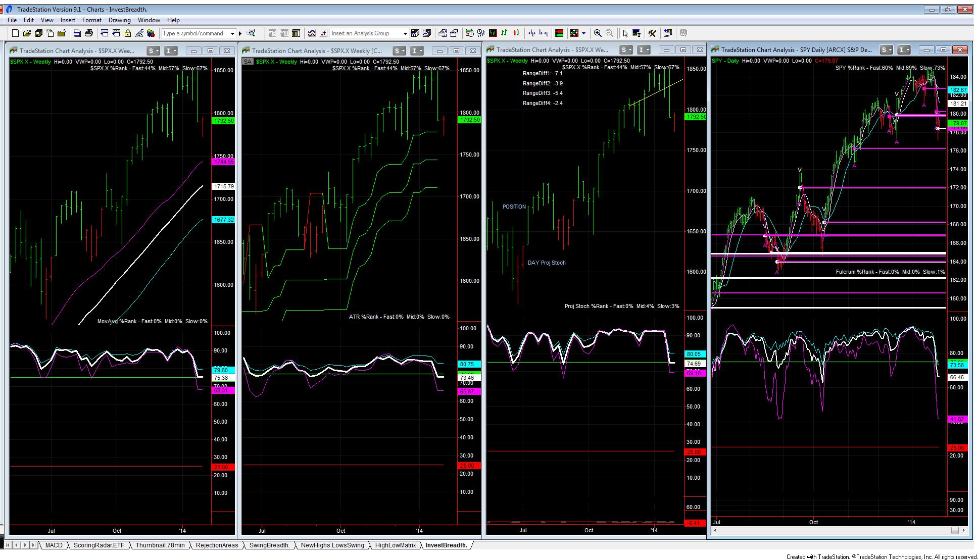The height and width of the screenshot is (560, 978).
Task: Open dropdown arrow next to color grid icon
Action: 583,33
